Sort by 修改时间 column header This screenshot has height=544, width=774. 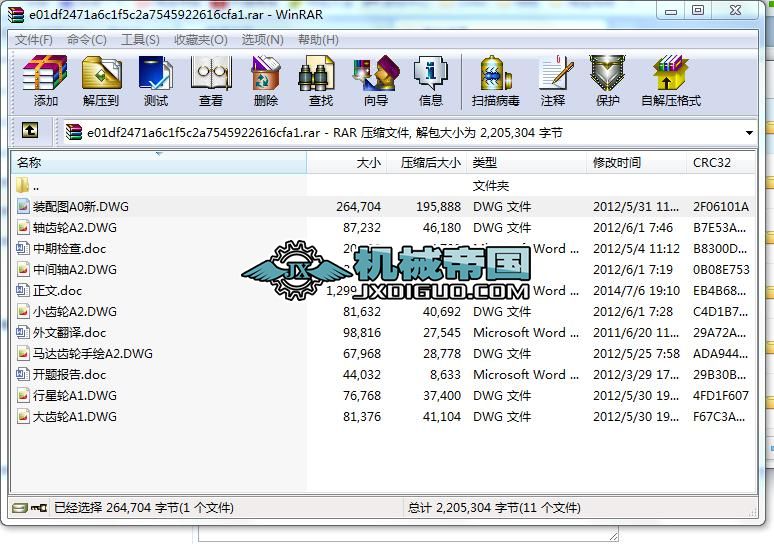(637, 162)
